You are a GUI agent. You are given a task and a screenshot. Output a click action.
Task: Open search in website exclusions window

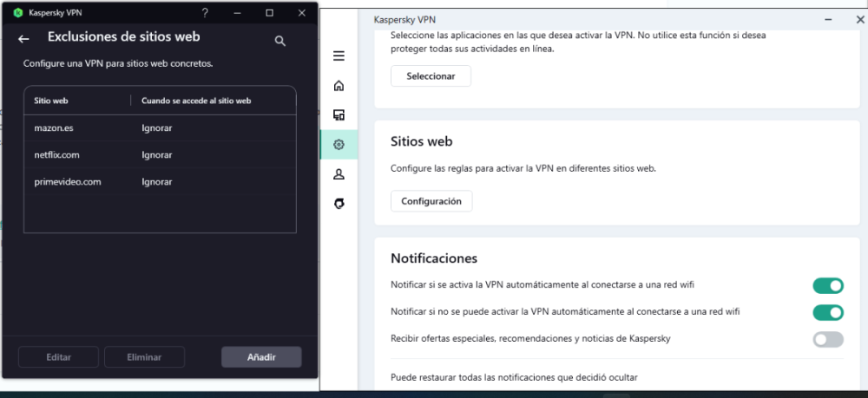tap(279, 41)
